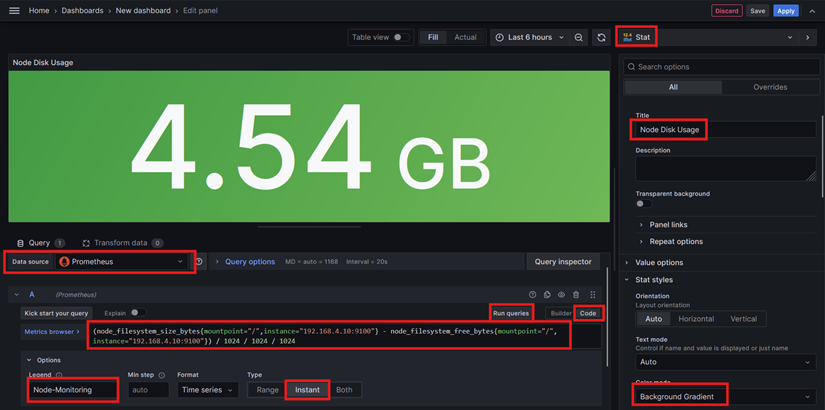The image size is (825, 410).
Task: Open the Text mode Auto dropdown
Action: (726, 362)
